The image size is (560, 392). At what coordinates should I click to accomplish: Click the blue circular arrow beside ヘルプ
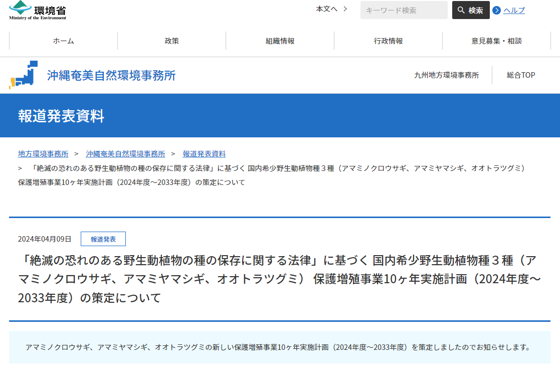pyautogui.click(x=496, y=10)
